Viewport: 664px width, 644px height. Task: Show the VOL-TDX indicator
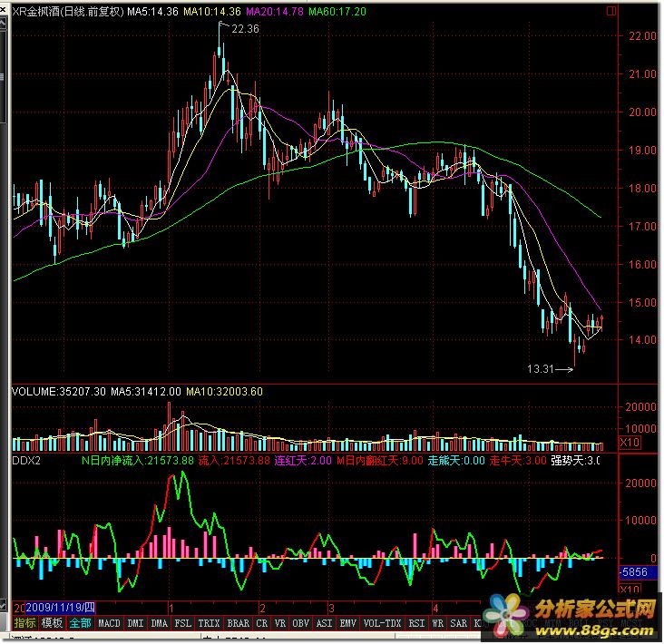[x=382, y=623]
